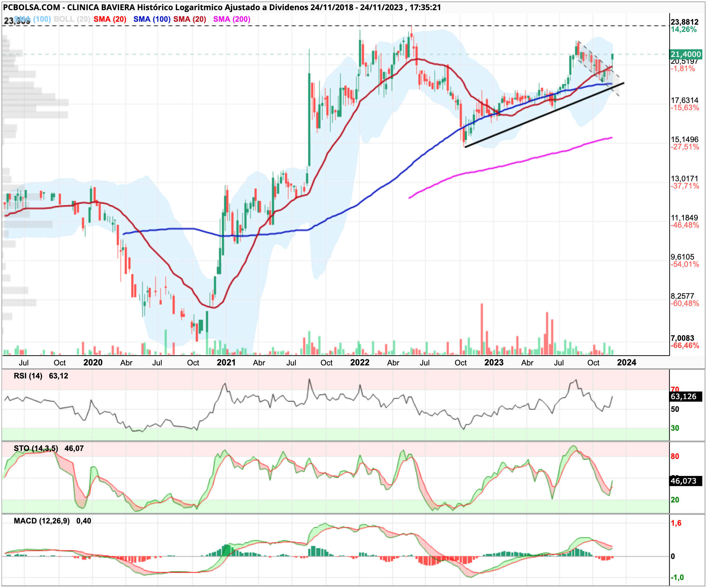The image size is (707, 588).
Task: Click the -1,81% percentage label
Action: [683, 69]
